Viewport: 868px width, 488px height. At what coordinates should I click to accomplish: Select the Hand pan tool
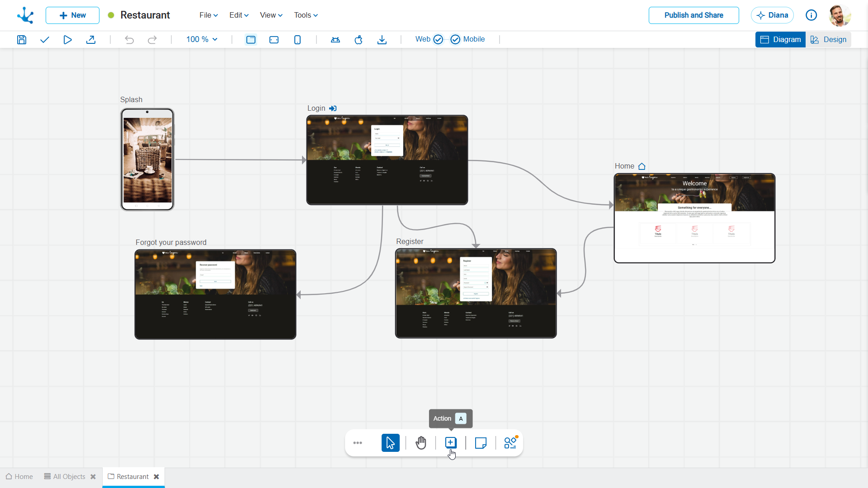coord(421,443)
